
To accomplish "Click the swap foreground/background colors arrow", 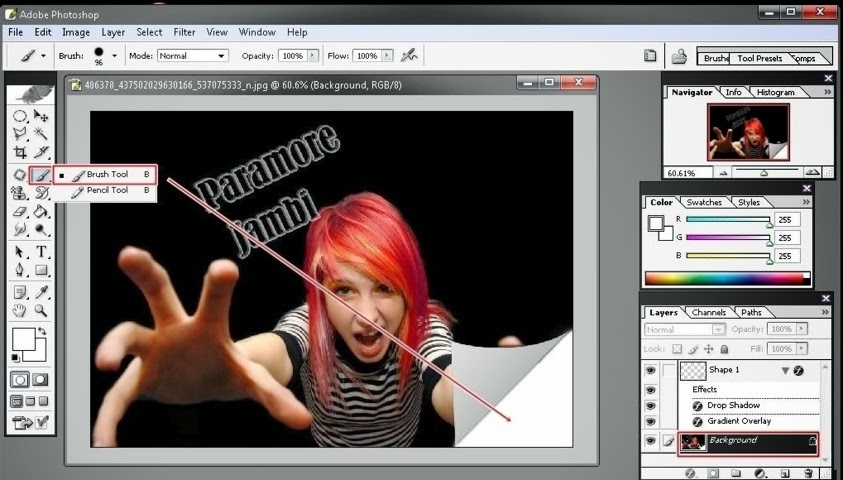I will (41, 332).
